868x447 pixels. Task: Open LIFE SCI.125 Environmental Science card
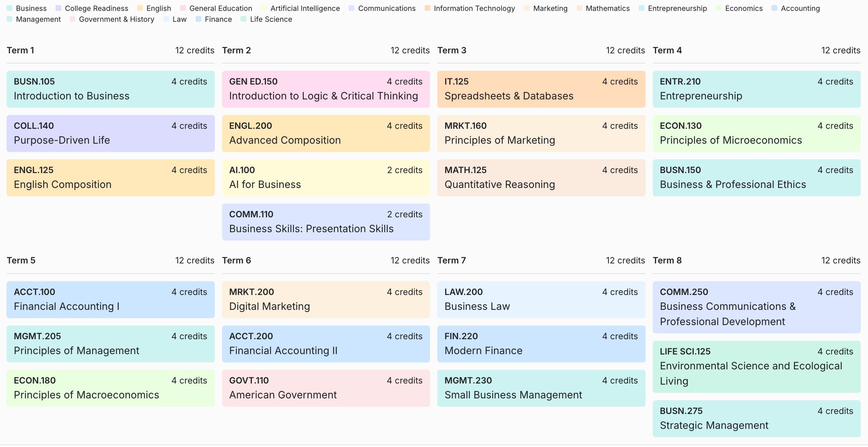tap(756, 366)
